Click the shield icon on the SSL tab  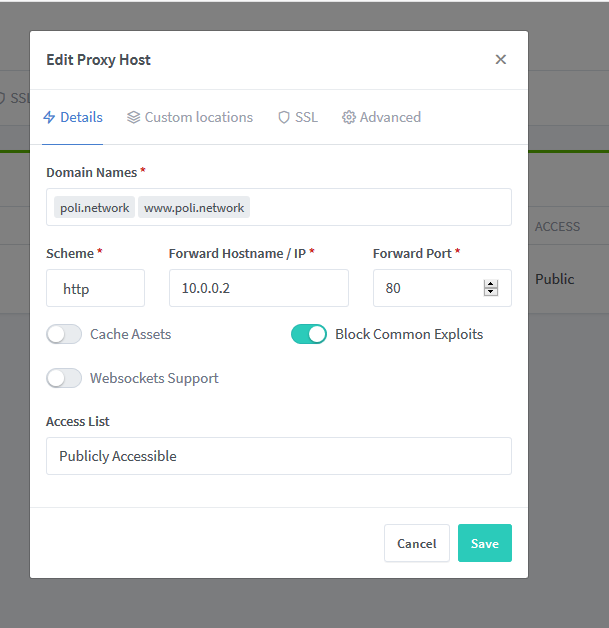[284, 117]
